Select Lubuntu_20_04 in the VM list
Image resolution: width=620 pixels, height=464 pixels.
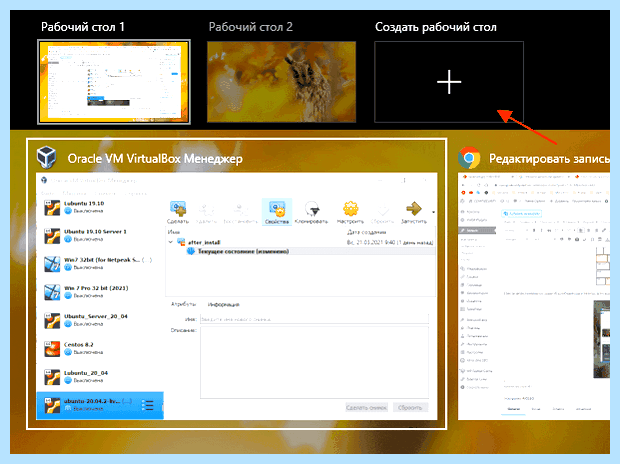pos(100,377)
